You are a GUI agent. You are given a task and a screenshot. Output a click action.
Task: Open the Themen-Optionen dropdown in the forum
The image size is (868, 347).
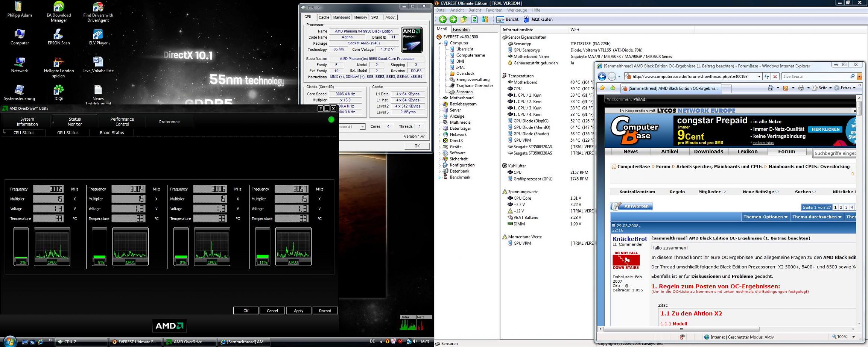click(765, 217)
